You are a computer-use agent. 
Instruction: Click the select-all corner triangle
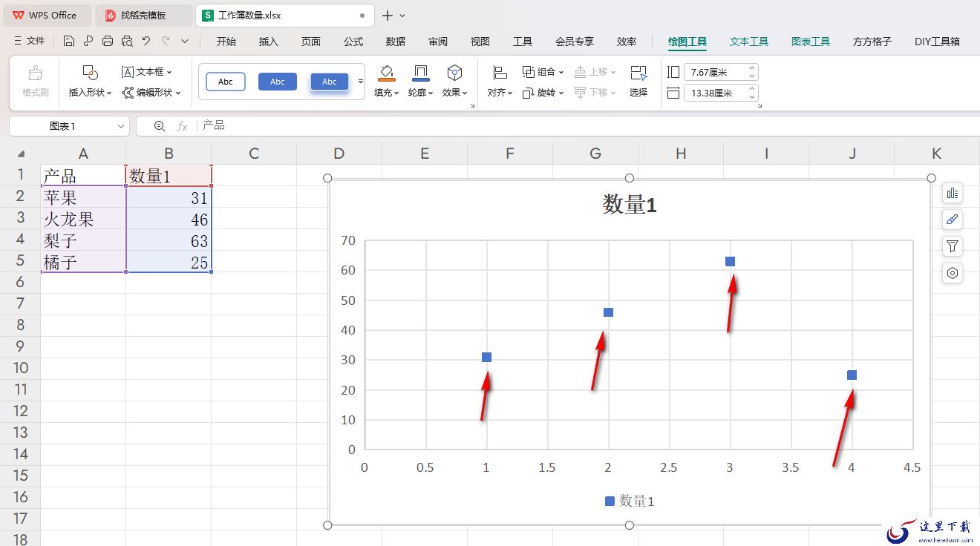21,154
